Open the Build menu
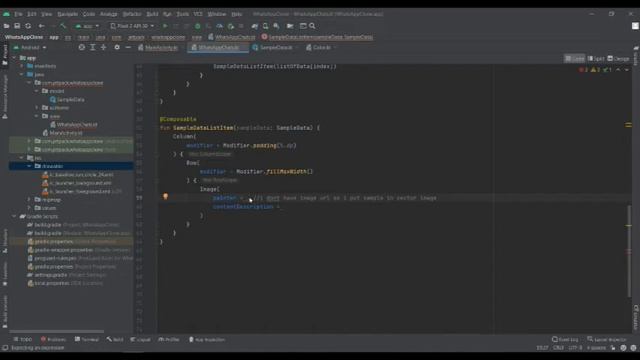The width and height of the screenshot is (640, 360). (152, 14)
